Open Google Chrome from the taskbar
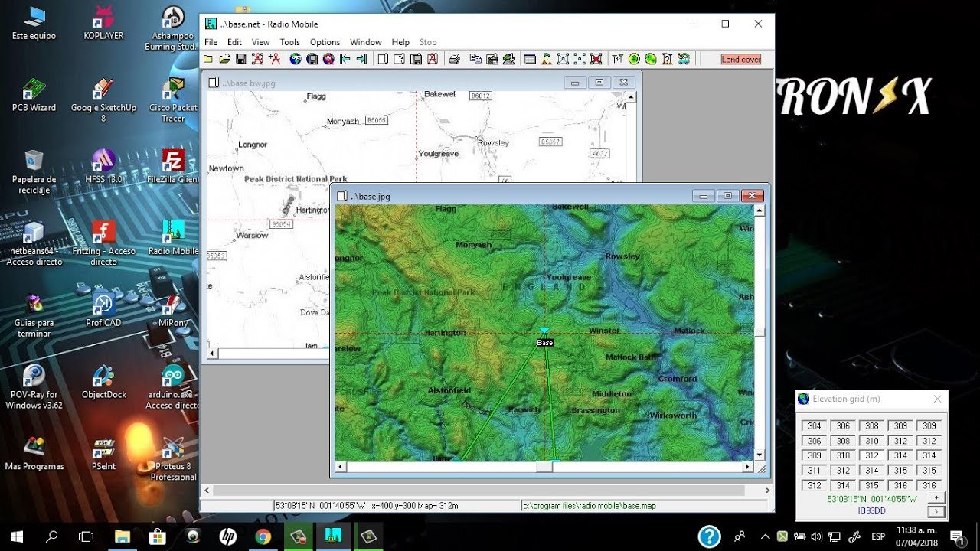 pyautogui.click(x=263, y=536)
